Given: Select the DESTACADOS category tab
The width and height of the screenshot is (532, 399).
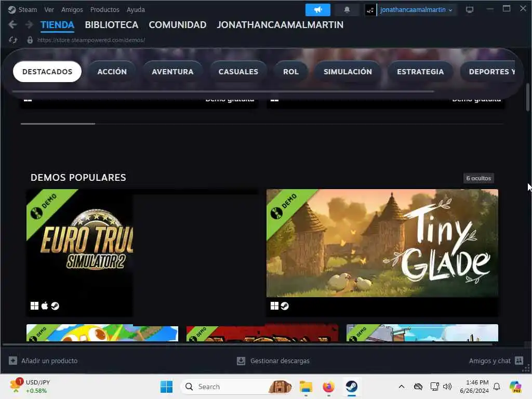Looking at the screenshot, I should point(47,72).
